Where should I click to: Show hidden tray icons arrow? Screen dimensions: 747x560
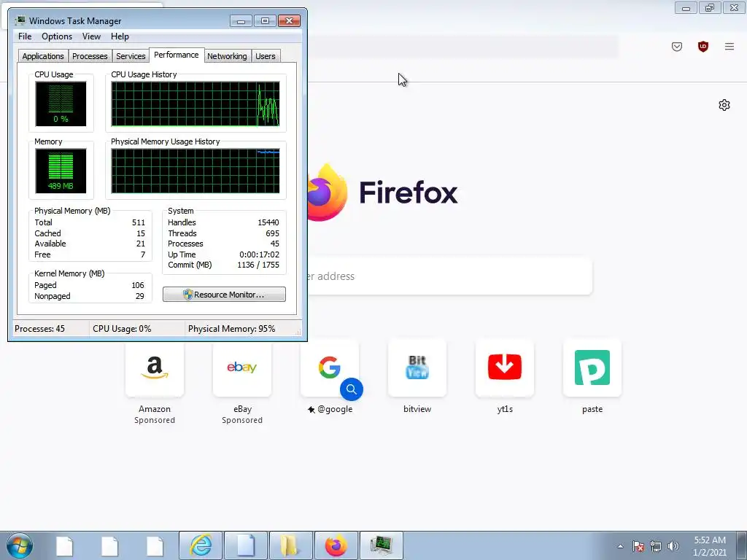(620, 546)
